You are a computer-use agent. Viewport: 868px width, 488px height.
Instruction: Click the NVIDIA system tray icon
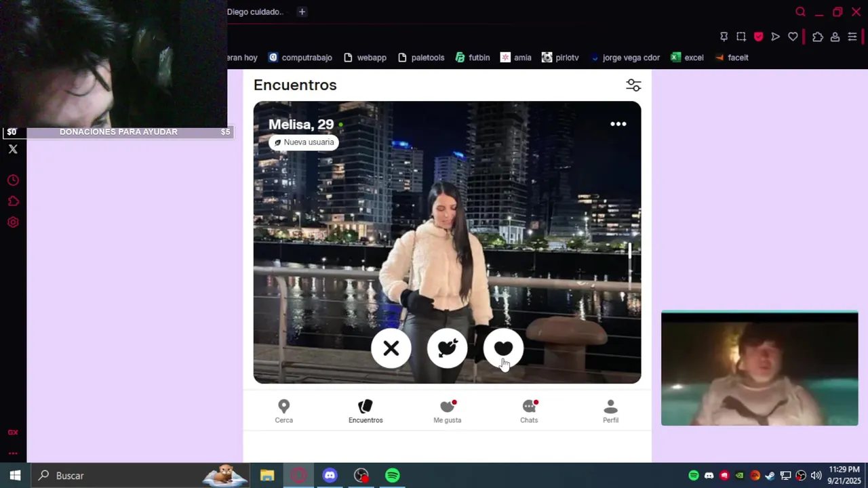740,476
